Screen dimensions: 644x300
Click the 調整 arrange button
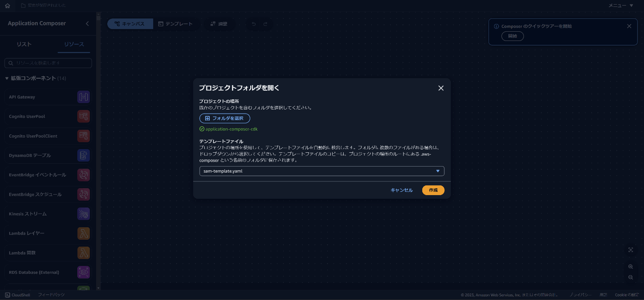click(219, 24)
